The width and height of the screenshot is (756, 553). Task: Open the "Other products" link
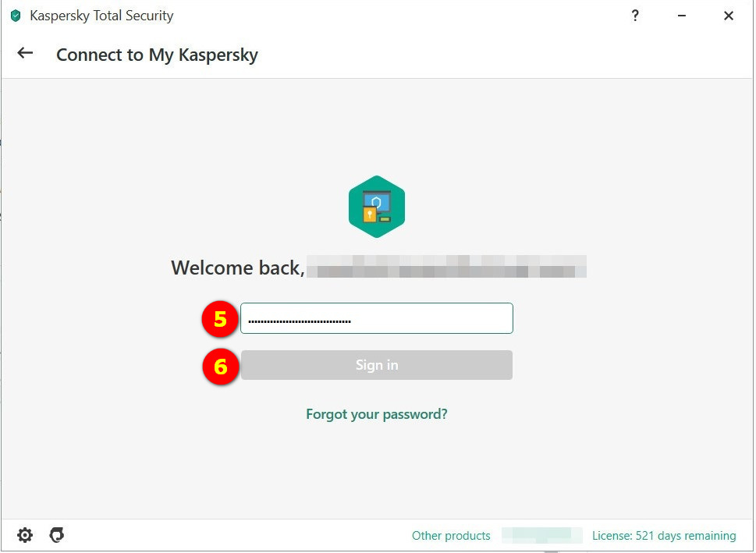tap(451, 536)
